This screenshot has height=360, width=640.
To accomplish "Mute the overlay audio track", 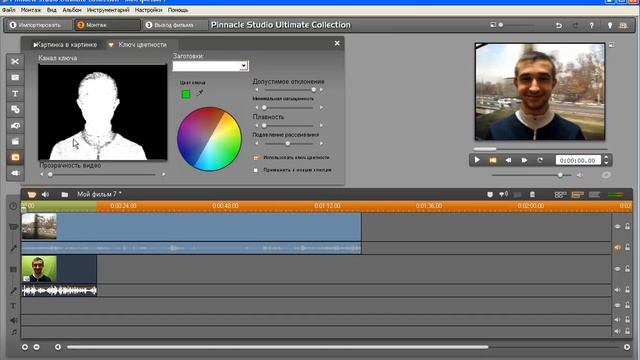I will pyautogui.click(x=618, y=290).
